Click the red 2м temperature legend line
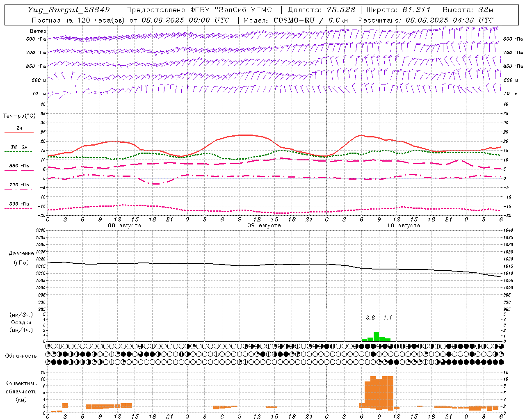Viewport: 525px width, 420px height. pyautogui.click(x=19, y=133)
